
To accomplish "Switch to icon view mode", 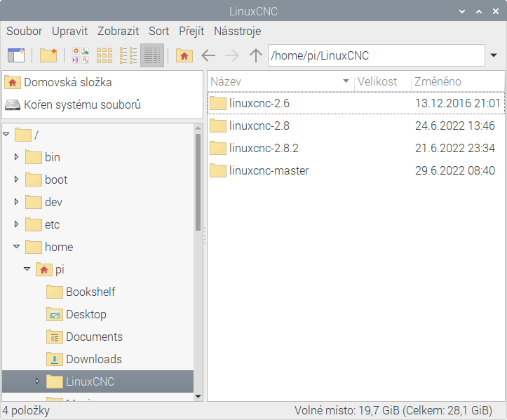I will 104,55.
